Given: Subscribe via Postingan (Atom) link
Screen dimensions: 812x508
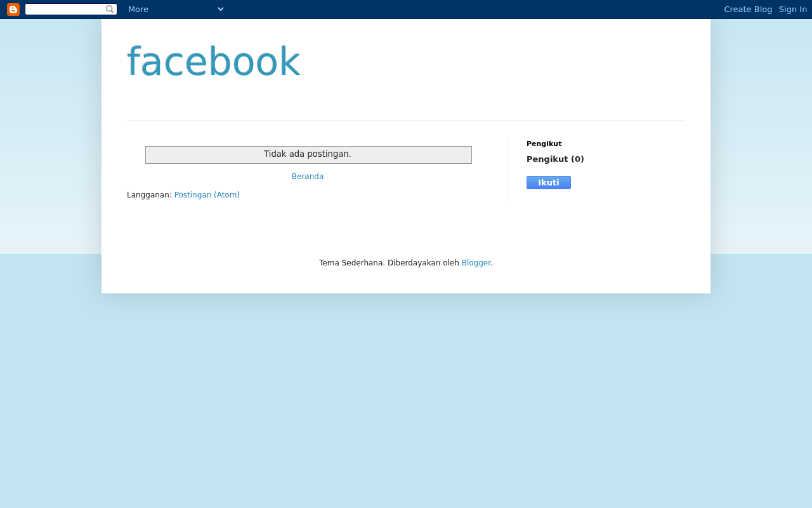Looking at the screenshot, I should tap(207, 195).
